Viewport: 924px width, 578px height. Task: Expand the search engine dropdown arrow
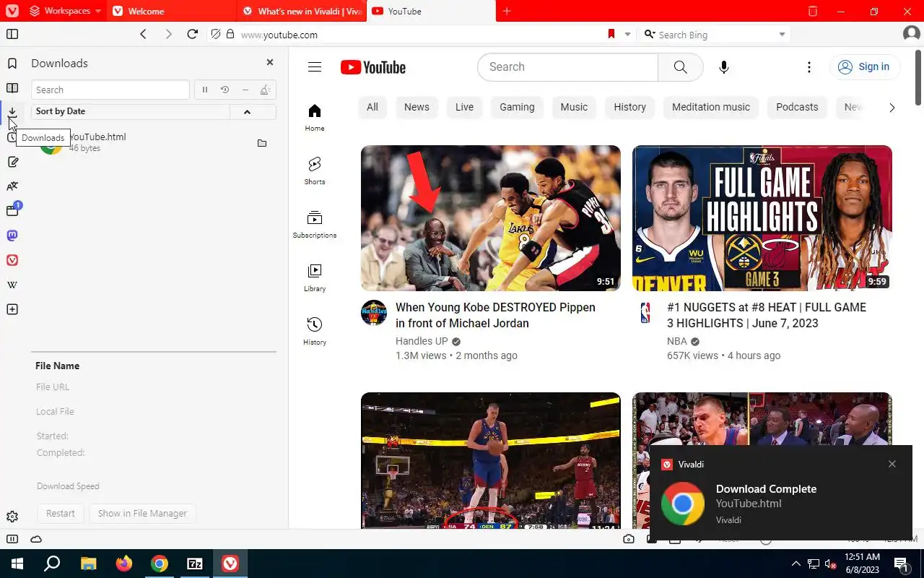782,34
